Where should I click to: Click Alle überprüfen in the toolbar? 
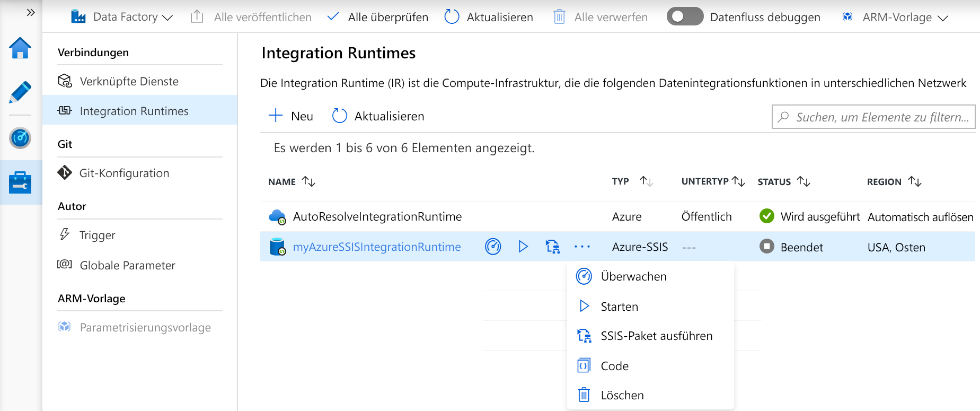click(x=377, y=17)
